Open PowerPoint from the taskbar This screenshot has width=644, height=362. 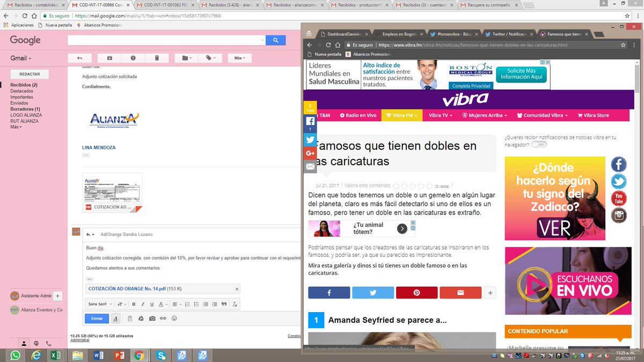(x=119, y=355)
